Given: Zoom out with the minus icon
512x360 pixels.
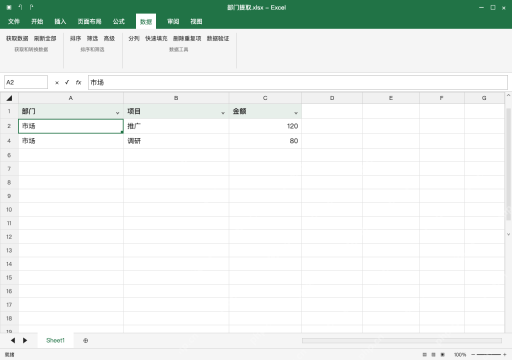Looking at the screenshot, I should tap(473, 355).
